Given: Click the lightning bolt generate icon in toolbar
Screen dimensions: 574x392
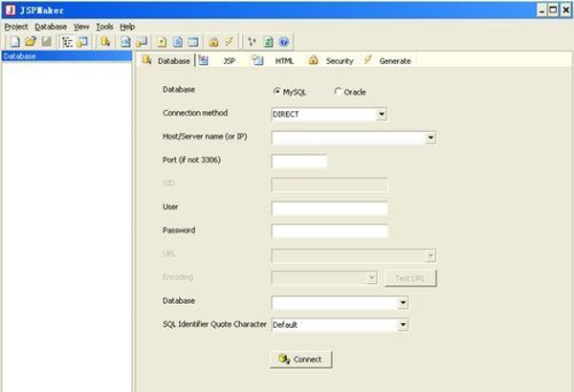Looking at the screenshot, I should coord(229,42).
